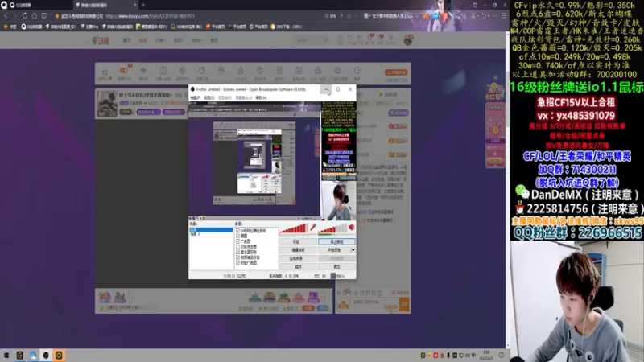Click the orange button at streamer toolbar right
The width and height of the screenshot is (644, 362).
pyautogui.click(x=396, y=72)
